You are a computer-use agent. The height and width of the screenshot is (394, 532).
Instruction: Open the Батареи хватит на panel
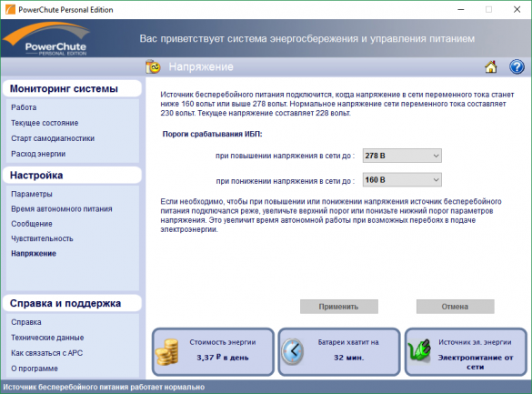click(339, 352)
